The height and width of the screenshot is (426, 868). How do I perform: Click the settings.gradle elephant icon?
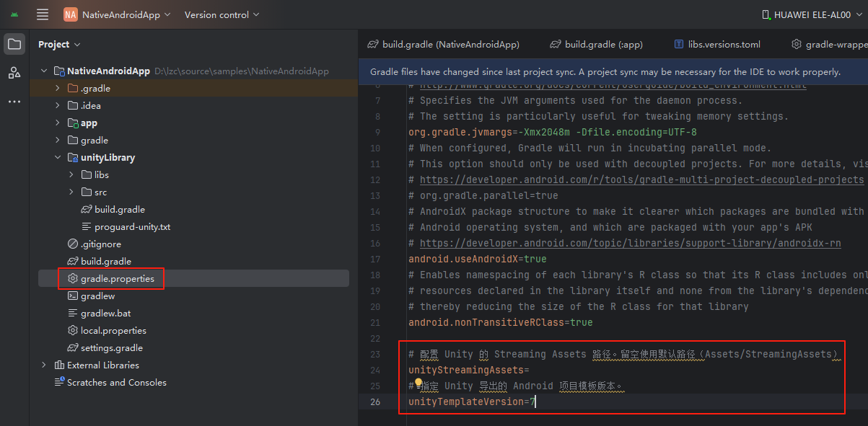click(73, 348)
